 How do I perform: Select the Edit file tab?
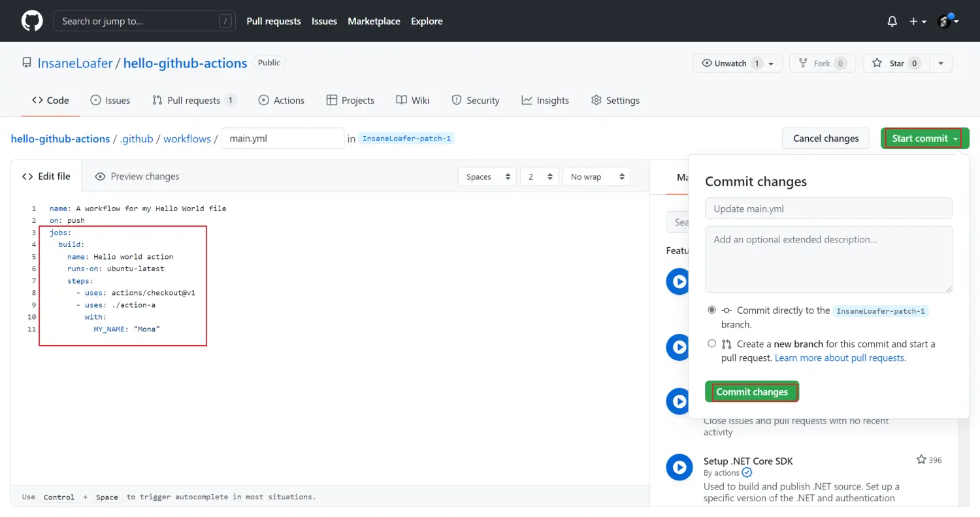46,176
